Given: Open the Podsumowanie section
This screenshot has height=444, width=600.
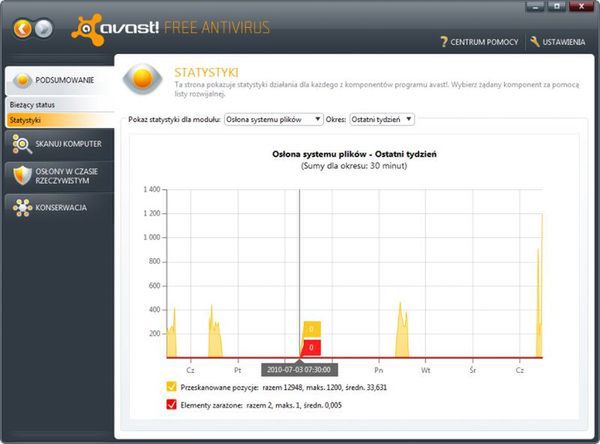Looking at the screenshot, I should [x=60, y=80].
